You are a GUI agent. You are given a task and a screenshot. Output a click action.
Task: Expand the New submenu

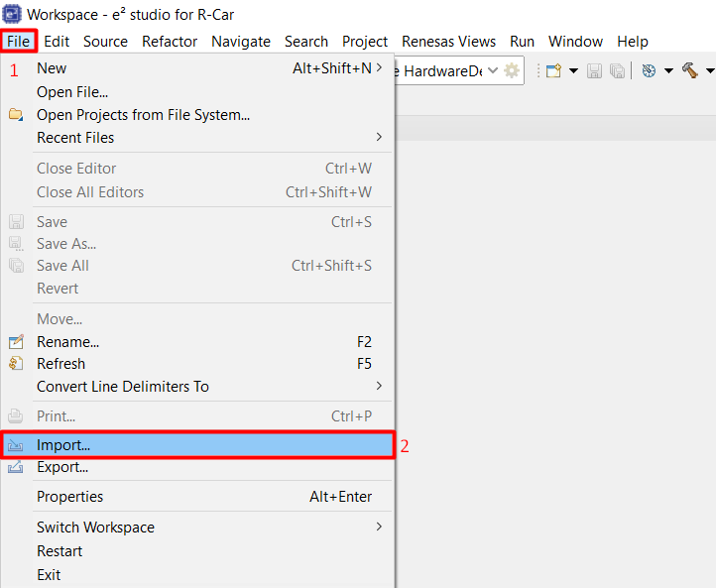click(198, 68)
